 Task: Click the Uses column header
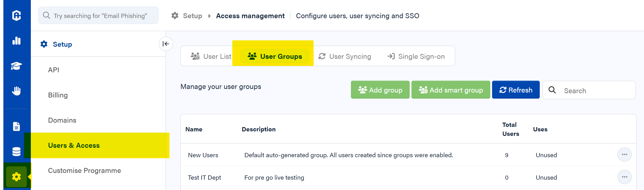pos(540,129)
